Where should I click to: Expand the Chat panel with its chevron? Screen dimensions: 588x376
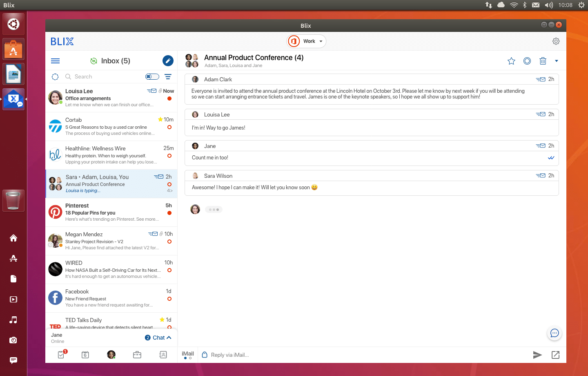(169, 338)
